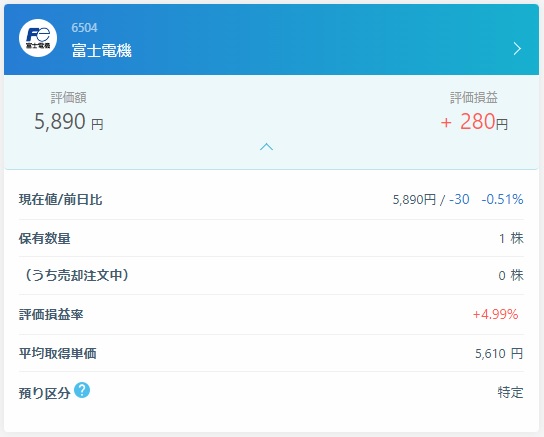Screen dimensions: 544x437
Task: Open stock details via right chevron arrow
Action: coord(517,49)
